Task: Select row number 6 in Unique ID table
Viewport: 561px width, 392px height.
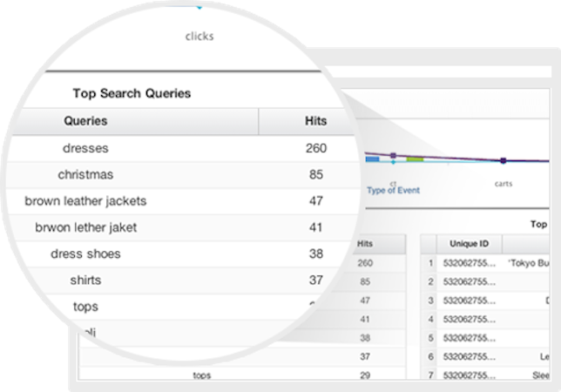Action: pos(430,356)
